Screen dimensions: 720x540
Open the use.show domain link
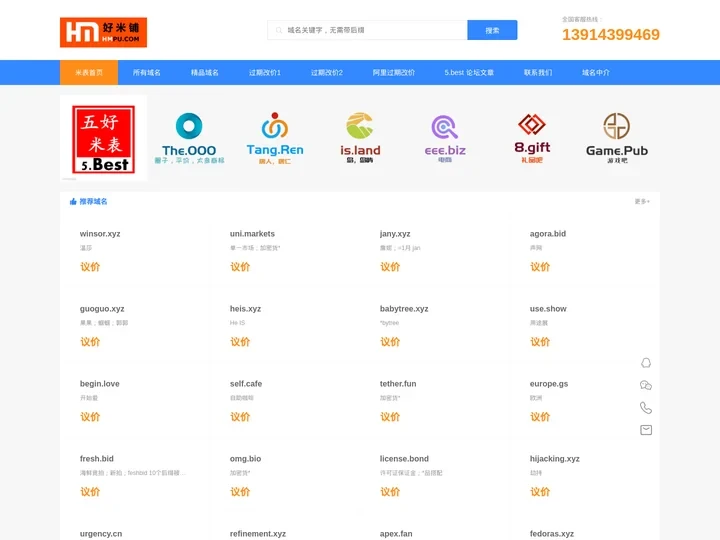[x=548, y=309]
